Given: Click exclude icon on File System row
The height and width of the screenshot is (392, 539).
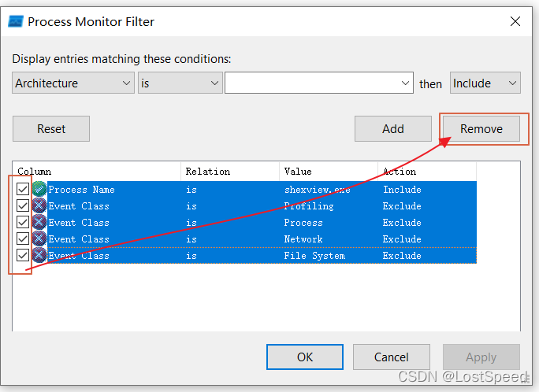Looking at the screenshot, I should point(39,255).
